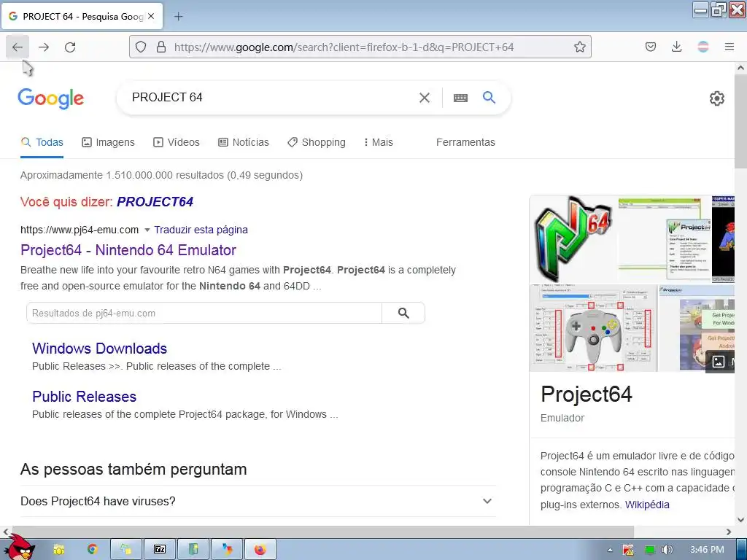Open the 7z taskbar application
Image resolution: width=747 pixels, height=560 pixels.
160,550
